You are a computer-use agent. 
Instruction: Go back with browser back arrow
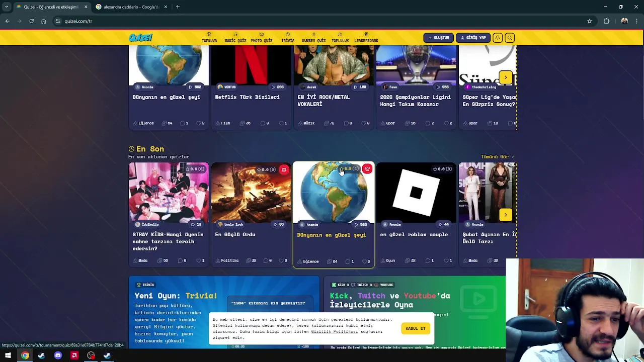coord(7,21)
